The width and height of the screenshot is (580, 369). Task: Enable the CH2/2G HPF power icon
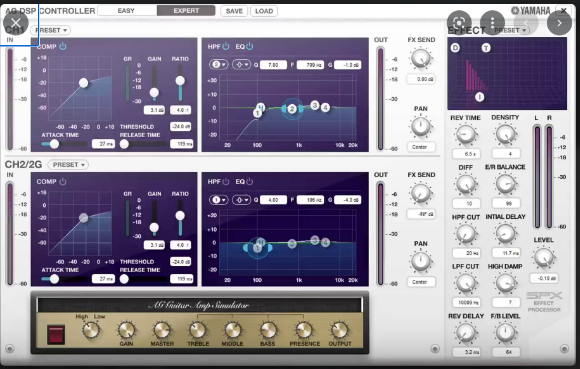pos(226,181)
